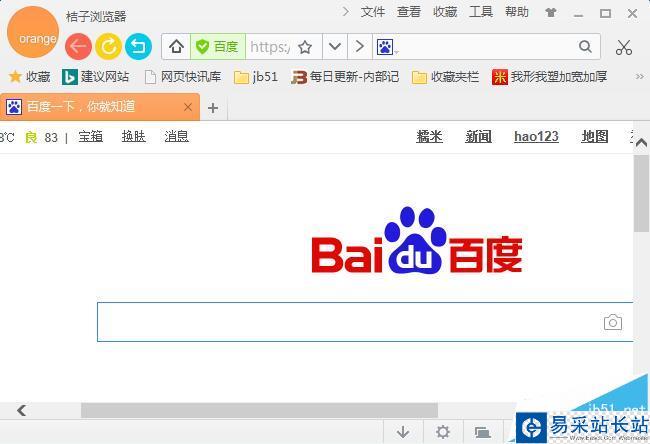Bookmark page with the star icon
The width and height of the screenshot is (650, 444).
coord(305,47)
